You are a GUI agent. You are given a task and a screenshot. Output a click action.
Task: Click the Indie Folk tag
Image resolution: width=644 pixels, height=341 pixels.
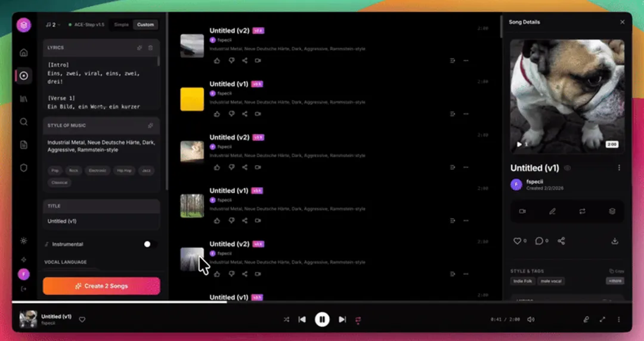pyautogui.click(x=523, y=281)
